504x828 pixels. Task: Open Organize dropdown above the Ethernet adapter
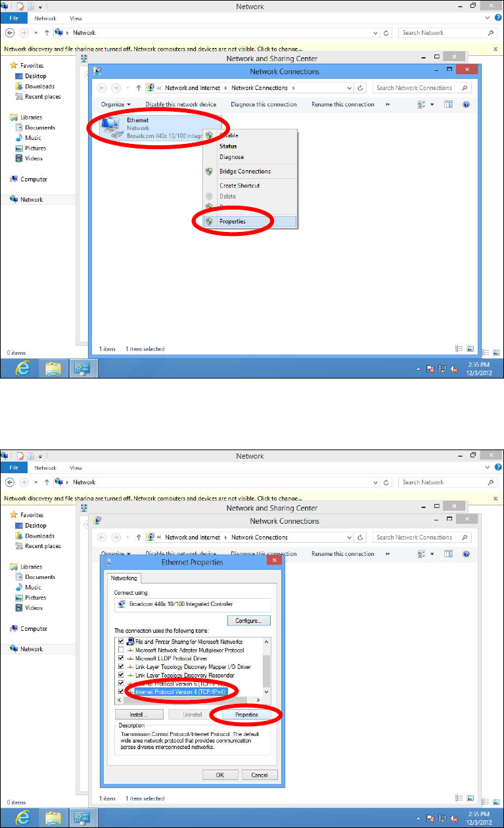(x=116, y=104)
